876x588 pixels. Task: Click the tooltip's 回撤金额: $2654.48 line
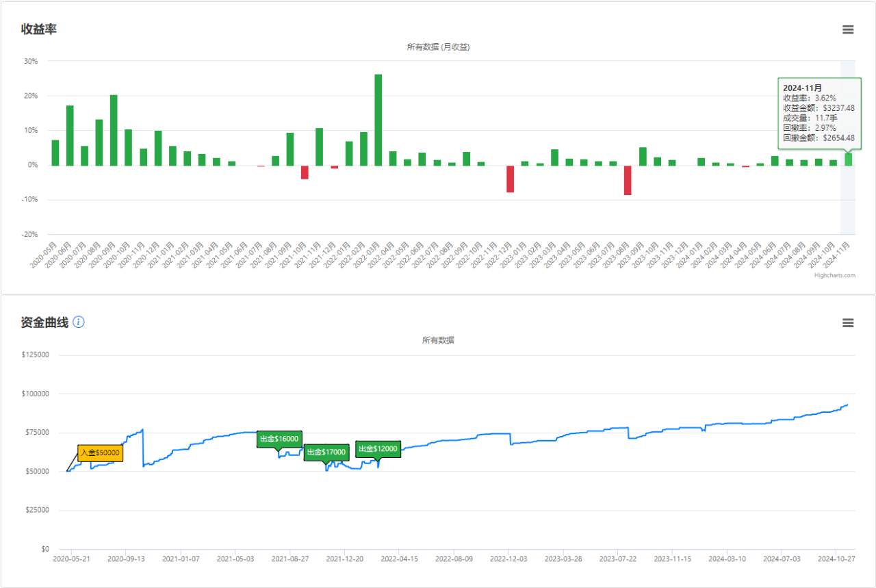tap(819, 138)
